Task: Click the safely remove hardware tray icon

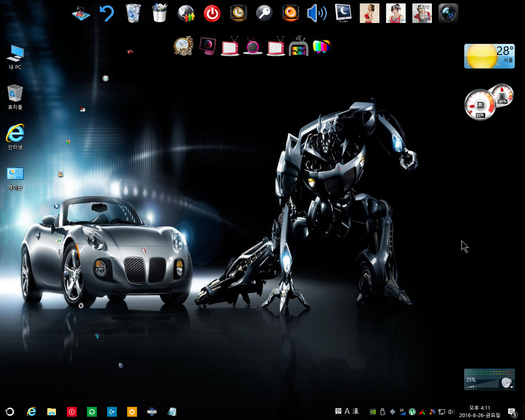Action: tap(383, 412)
